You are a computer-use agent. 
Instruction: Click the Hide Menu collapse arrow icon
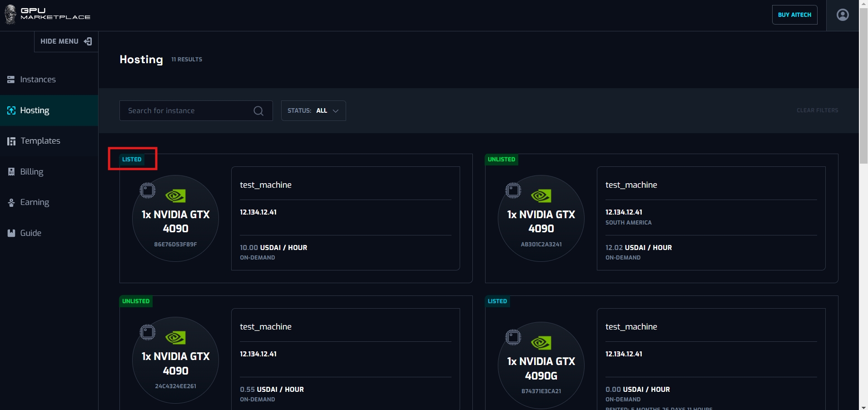(x=88, y=41)
